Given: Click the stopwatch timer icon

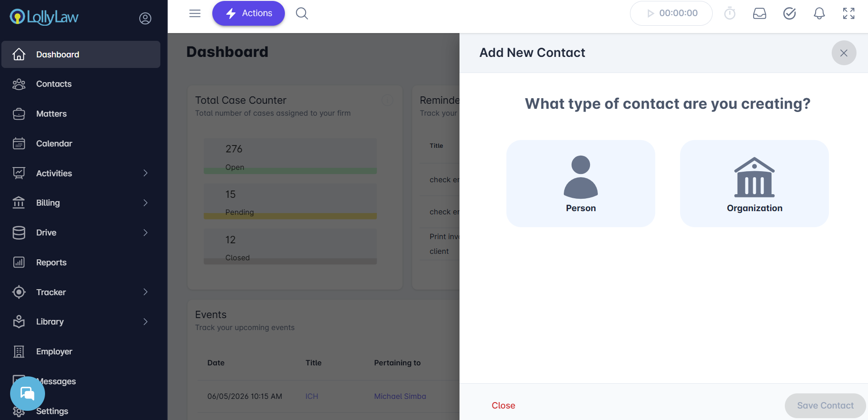Looking at the screenshot, I should (730, 13).
